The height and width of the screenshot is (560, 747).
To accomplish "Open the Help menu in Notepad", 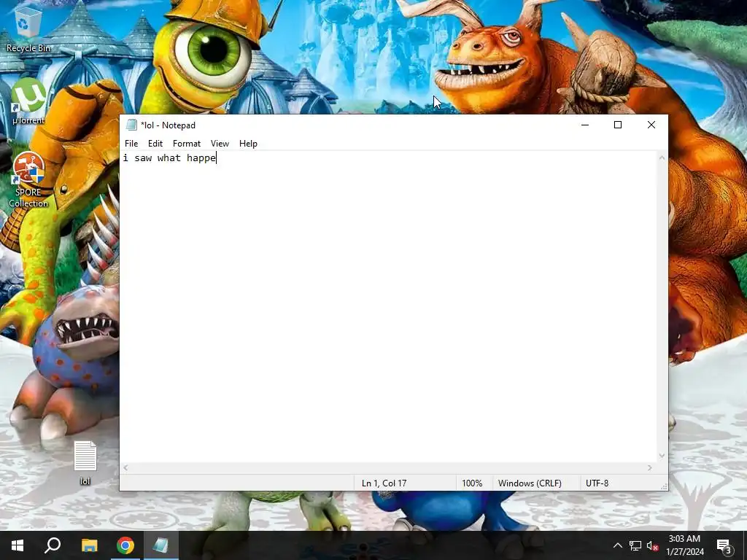I will (248, 144).
